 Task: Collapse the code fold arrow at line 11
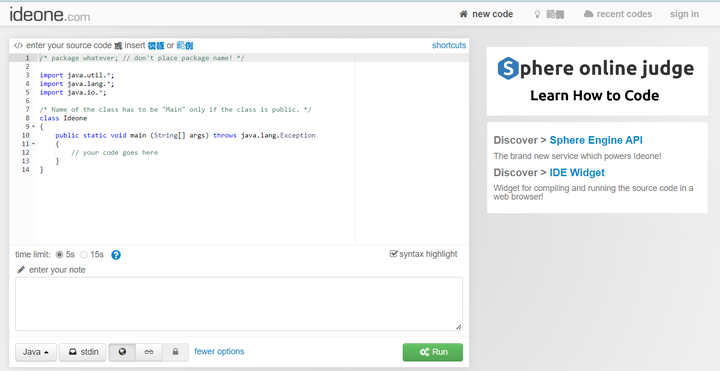pos(34,144)
